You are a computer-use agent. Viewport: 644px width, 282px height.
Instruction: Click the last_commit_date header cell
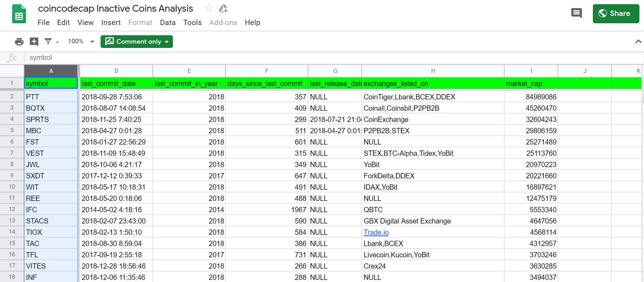coord(116,83)
